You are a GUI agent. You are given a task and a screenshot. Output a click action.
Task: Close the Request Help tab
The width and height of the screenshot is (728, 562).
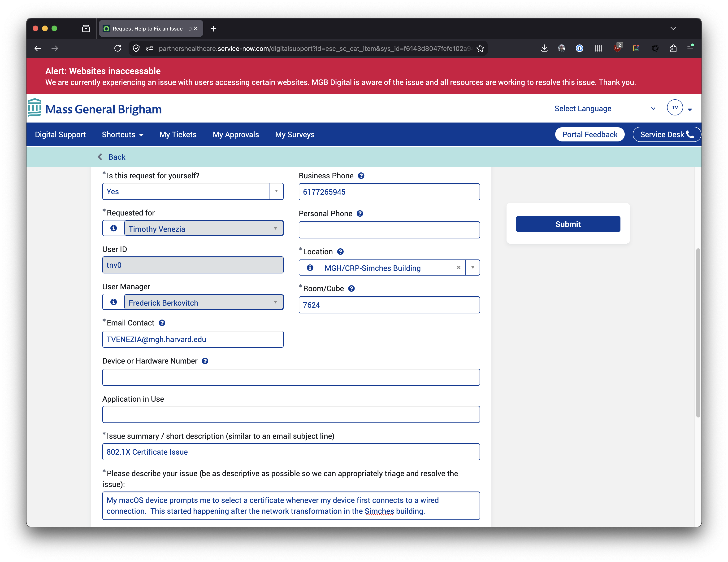[196, 29]
